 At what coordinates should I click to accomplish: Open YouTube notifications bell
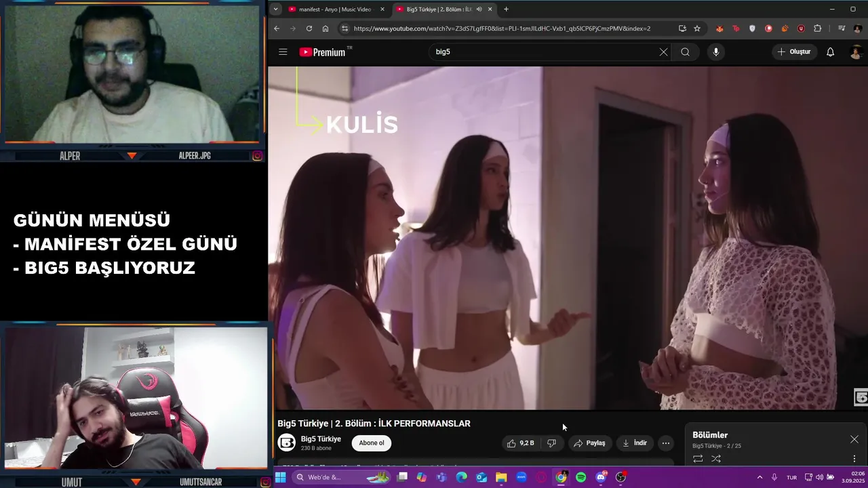[x=830, y=52]
